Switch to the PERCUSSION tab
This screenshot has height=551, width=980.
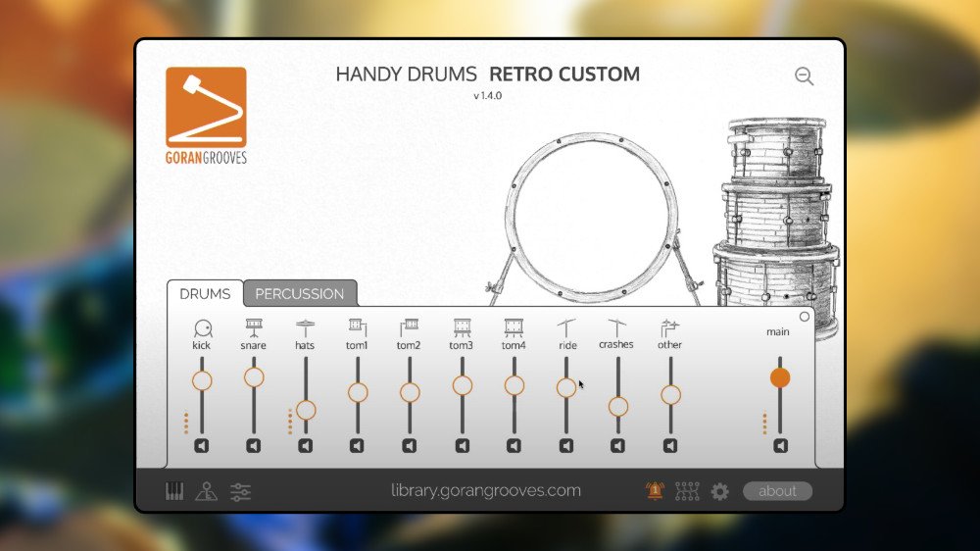[300, 294]
